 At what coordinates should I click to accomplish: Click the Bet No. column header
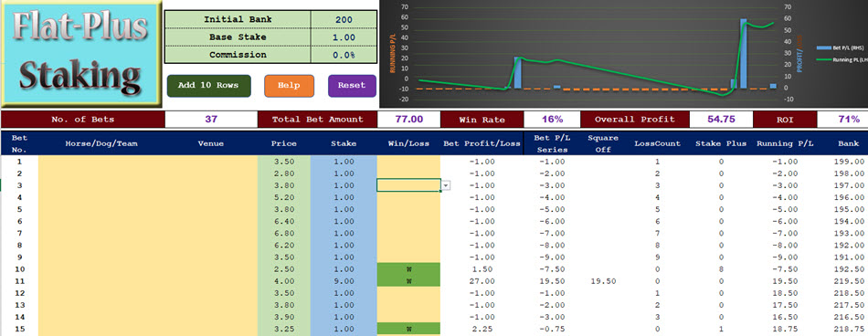tap(19, 143)
